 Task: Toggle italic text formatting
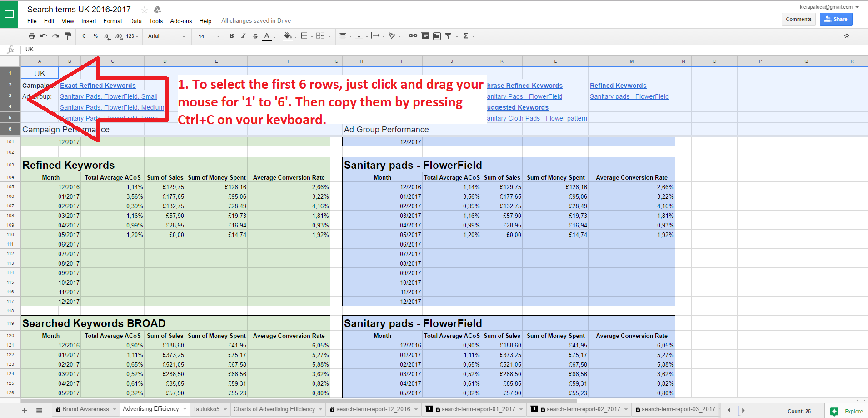[x=244, y=36]
